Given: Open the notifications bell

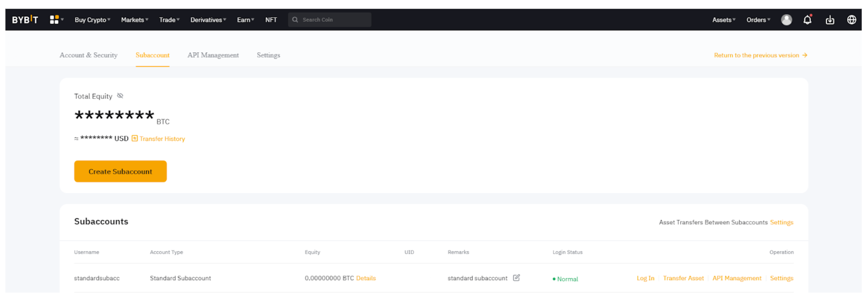Looking at the screenshot, I should (x=808, y=20).
